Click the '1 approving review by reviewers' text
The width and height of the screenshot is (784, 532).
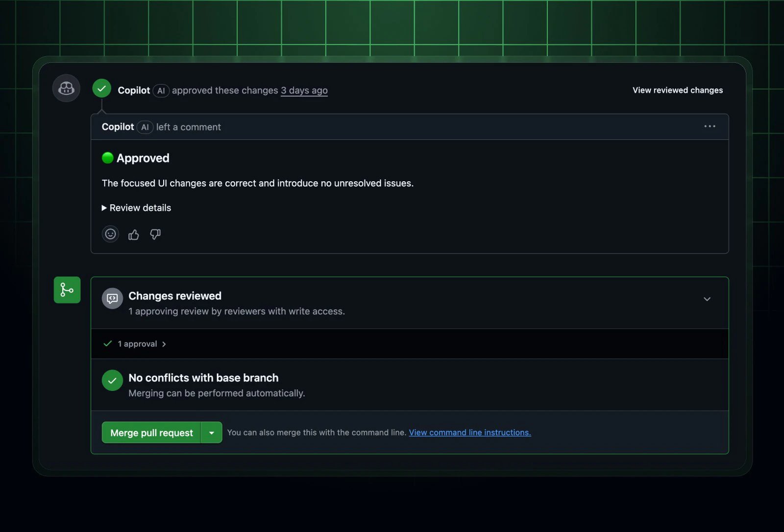coord(237,312)
